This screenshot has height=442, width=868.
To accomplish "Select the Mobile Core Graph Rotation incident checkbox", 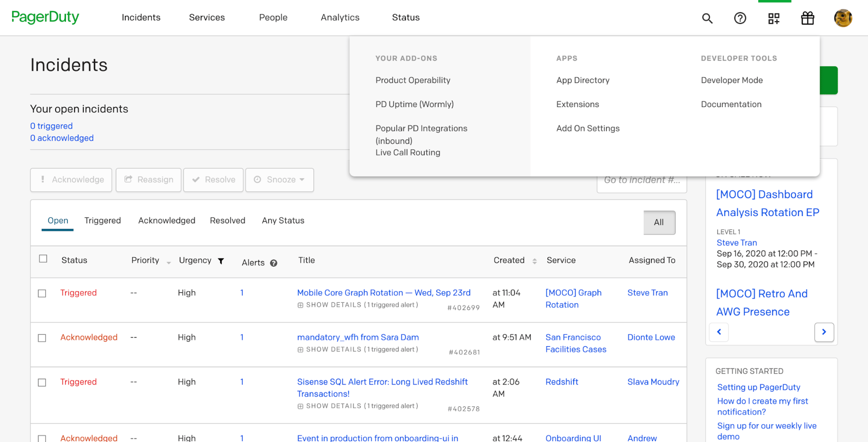I will (42, 293).
